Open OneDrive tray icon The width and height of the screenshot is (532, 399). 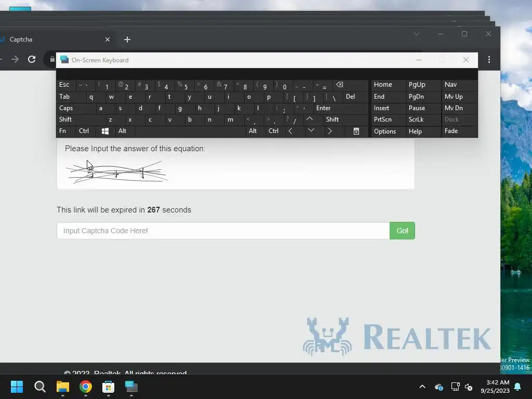pyautogui.click(x=438, y=387)
